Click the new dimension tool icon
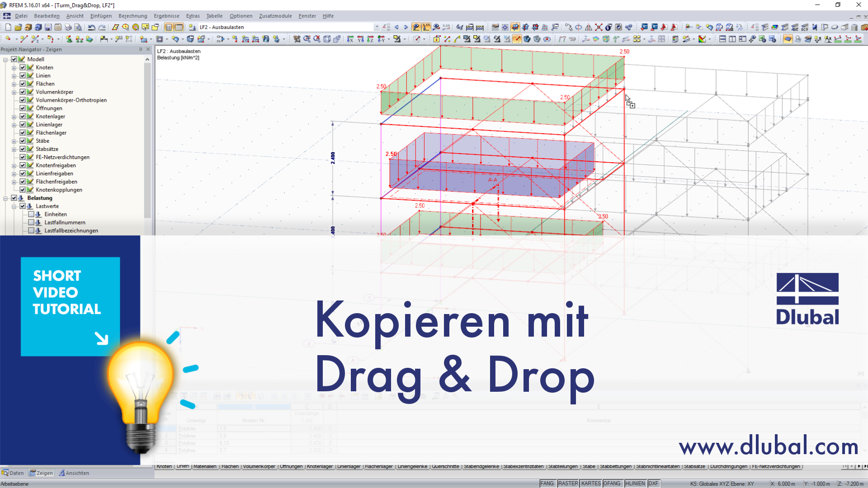 [104, 39]
